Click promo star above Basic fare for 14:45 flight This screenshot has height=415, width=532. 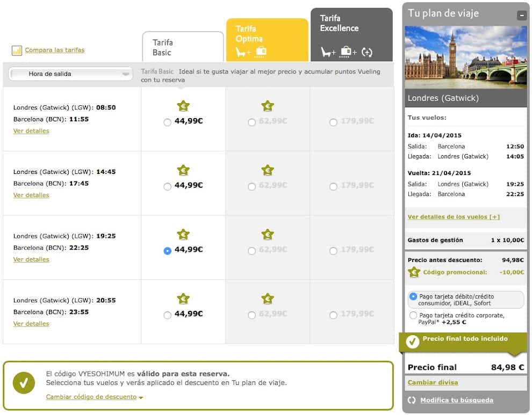(x=183, y=170)
